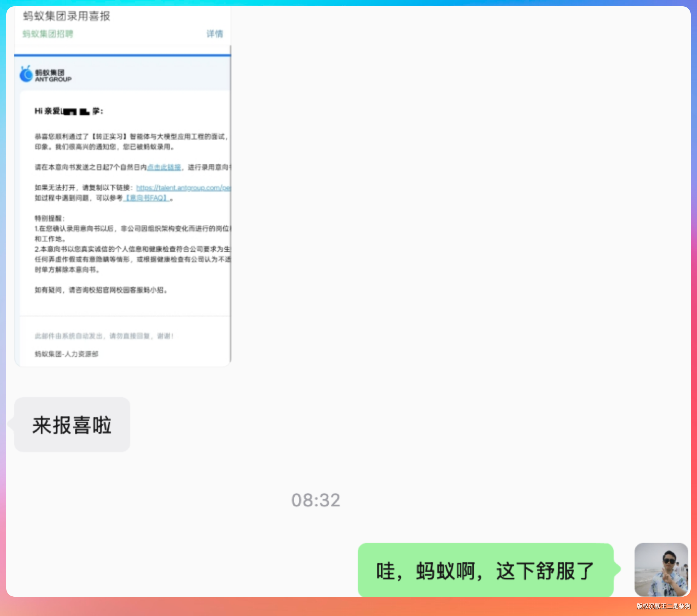Screen dimensions: 697x616
Task: Click the blue Ant Group ant logo
Action: pos(26,74)
